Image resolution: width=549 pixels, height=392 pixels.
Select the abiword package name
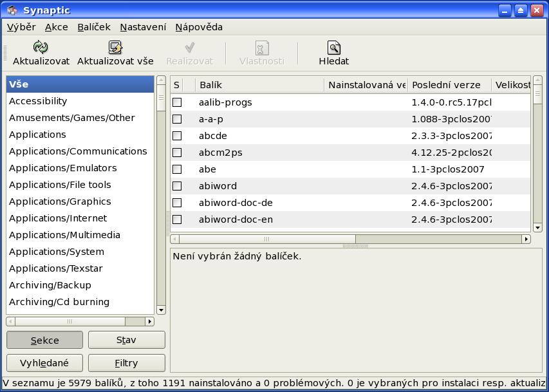point(218,186)
